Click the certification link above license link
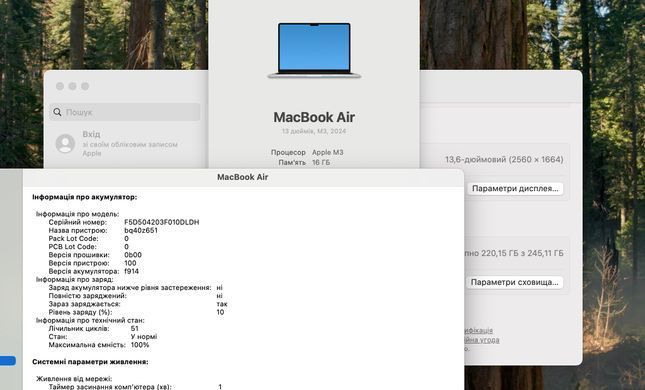Screen dimensions: 645x390 click(479, 330)
